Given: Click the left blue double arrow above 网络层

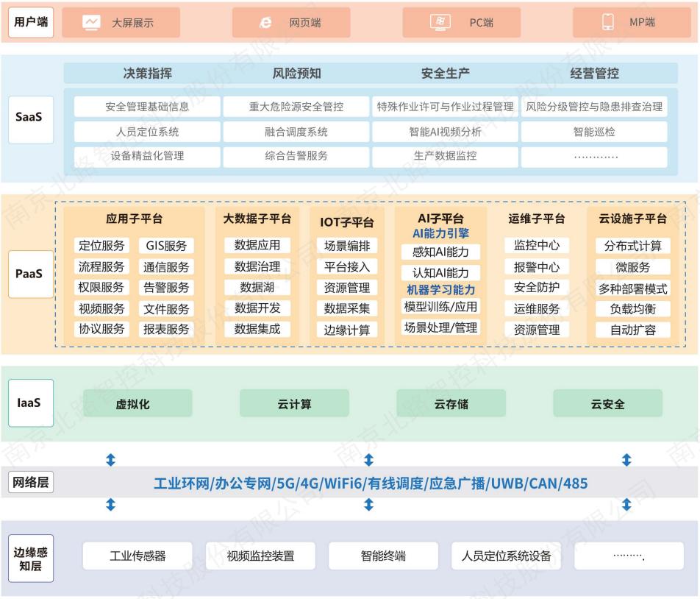Looking at the screenshot, I should click(x=110, y=461).
